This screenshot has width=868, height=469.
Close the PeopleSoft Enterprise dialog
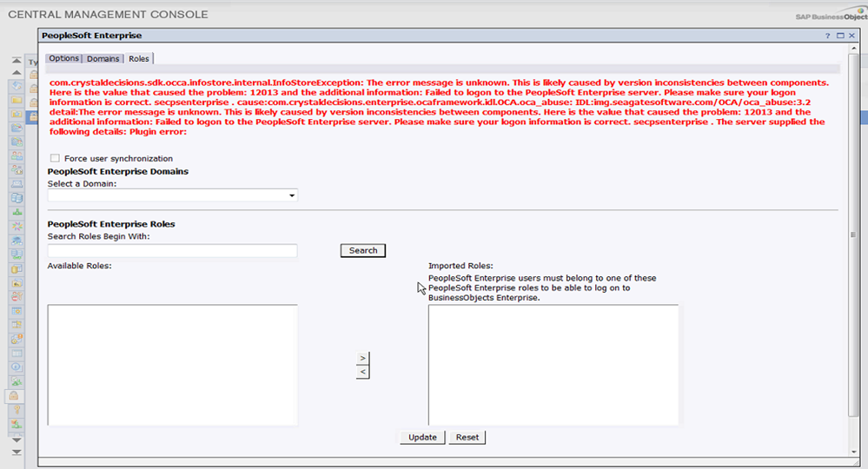852,36
